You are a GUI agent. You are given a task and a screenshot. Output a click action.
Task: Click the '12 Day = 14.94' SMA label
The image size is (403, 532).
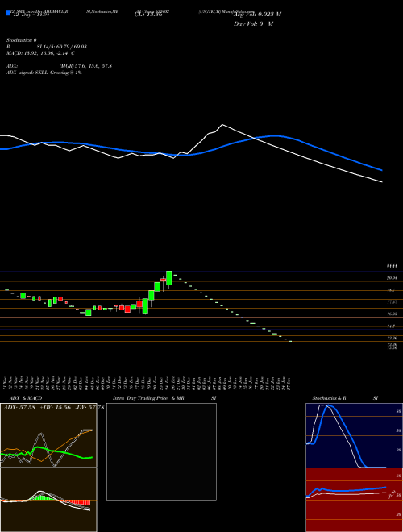point(31,15)
